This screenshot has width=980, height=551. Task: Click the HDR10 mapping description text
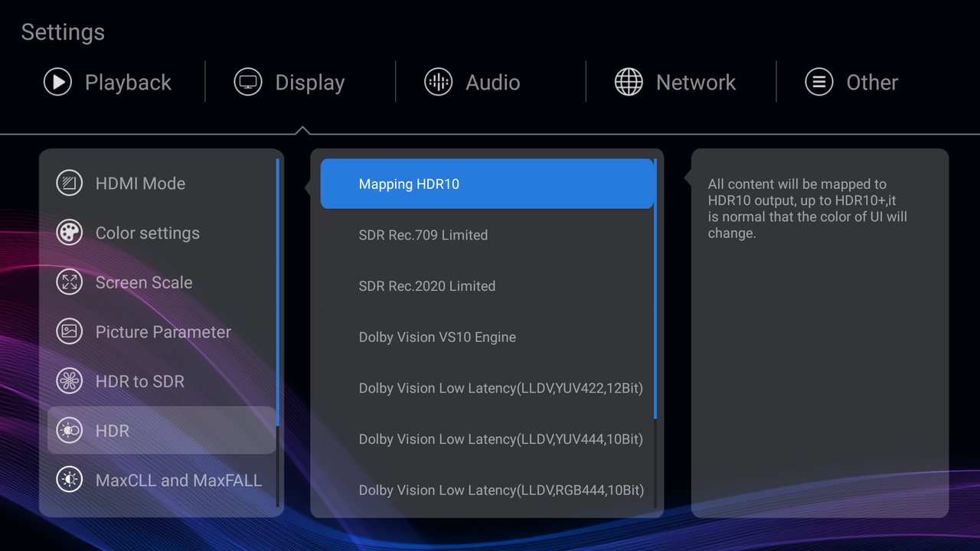[x=808, y=209]
